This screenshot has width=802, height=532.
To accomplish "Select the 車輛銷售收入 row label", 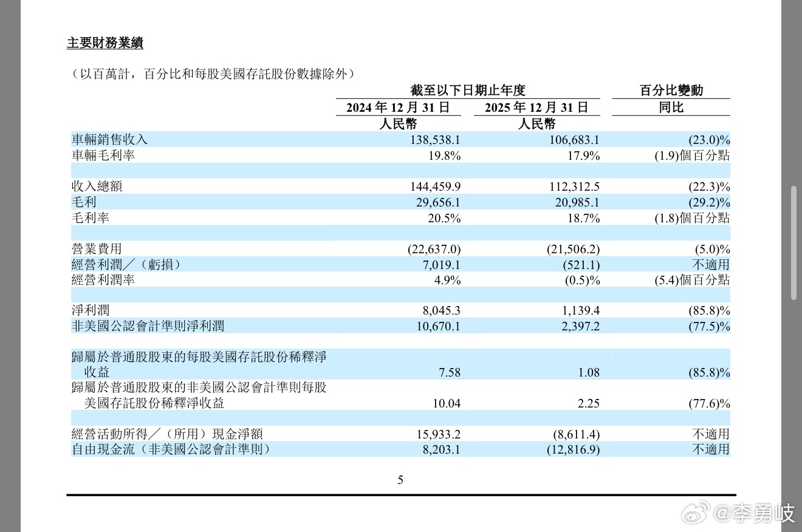I will click(x=110, y=140).
